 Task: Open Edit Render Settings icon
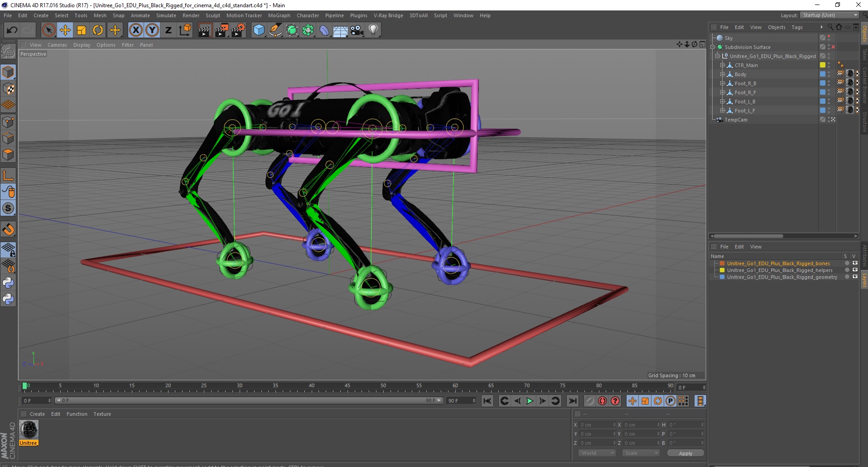point(238,30)
